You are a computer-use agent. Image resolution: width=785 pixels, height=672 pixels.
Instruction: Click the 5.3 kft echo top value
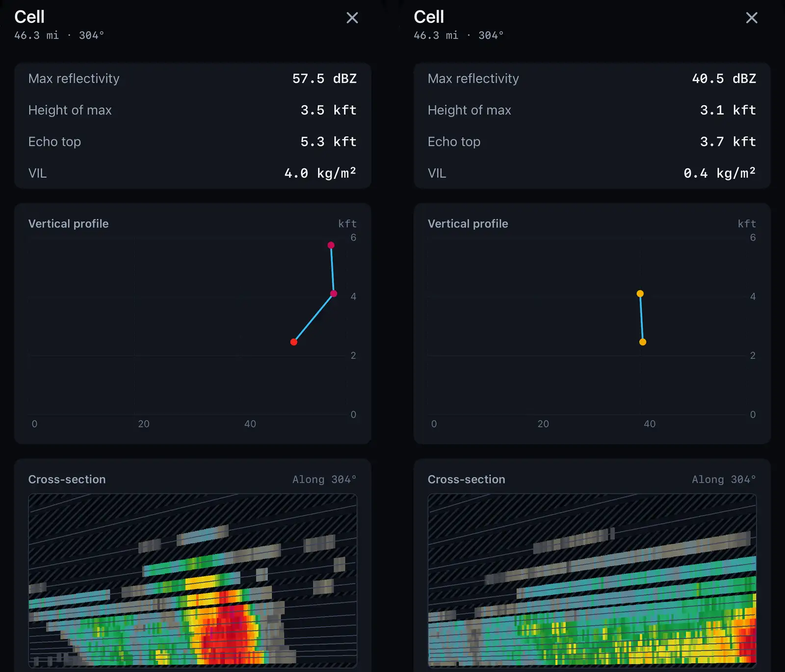tap(328, 142)
